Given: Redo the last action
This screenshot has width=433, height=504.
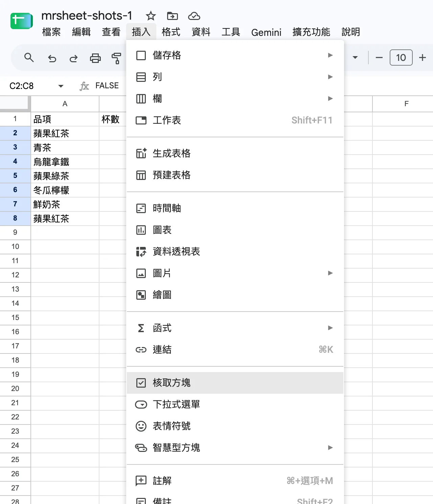Looking at the screenshot, I should click(73, 58).
